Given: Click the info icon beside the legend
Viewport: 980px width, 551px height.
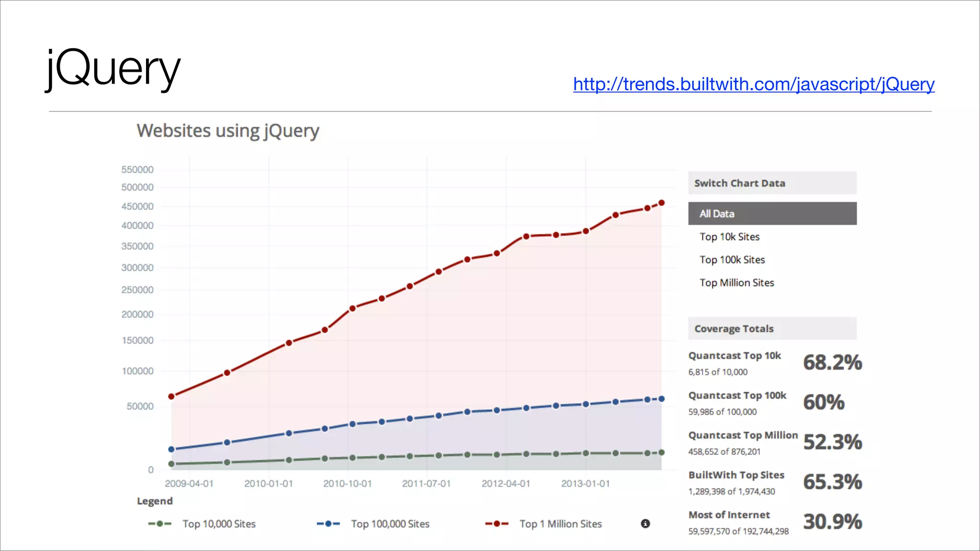Looking at the screenshot, I should pyautogui.click(x=645, y=524).
